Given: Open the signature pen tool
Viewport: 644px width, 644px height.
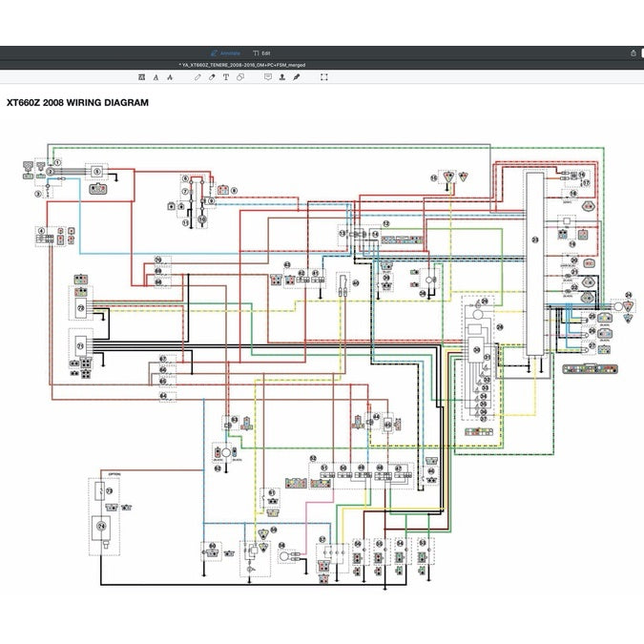Looking at the screenshot, I should point(297,76).
